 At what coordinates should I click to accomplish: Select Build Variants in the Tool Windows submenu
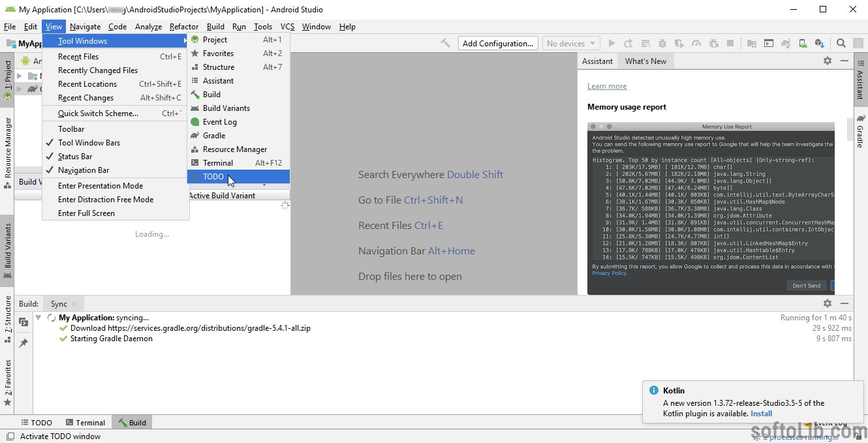pos(238,108)
